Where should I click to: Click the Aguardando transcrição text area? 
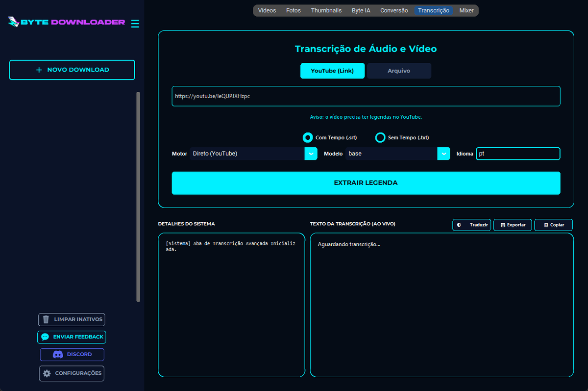click(x=441, y=305)
